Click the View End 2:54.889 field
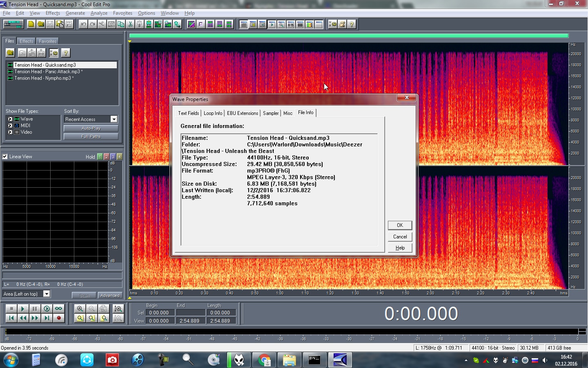Viewport: 588px width, 368px height. pos(190,321)
